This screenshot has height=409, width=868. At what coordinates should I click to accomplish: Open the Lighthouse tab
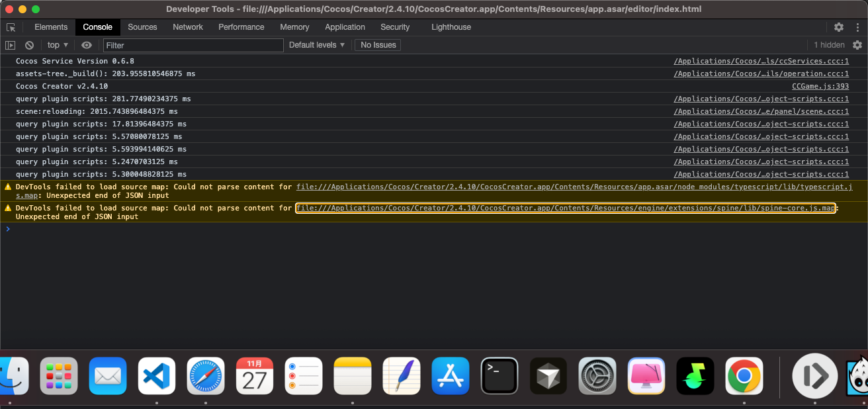(451, 27)
